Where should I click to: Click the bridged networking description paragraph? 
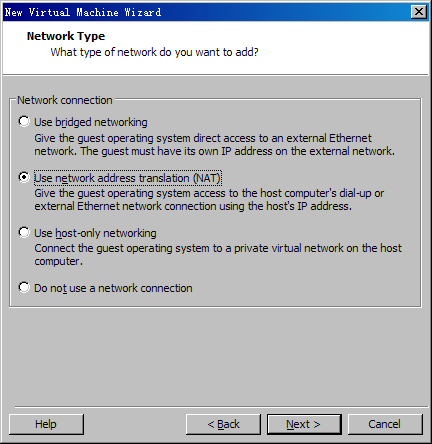(x=215, y=145)
